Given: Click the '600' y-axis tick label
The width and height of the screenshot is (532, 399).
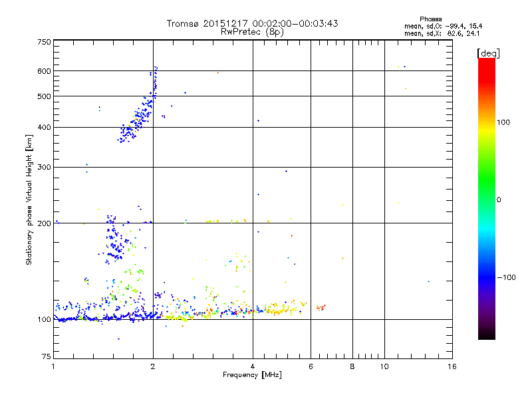Looking at the screenshot, I should [x=44, y=71].
